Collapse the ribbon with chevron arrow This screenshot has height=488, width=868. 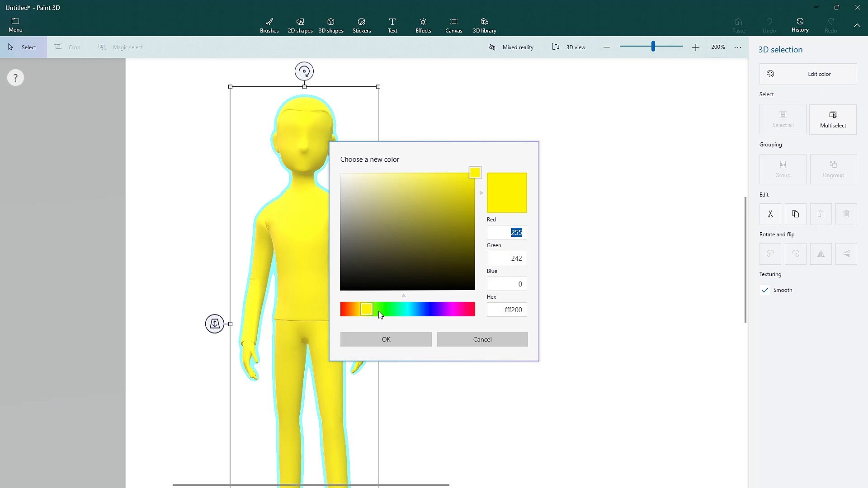point(857,25)
